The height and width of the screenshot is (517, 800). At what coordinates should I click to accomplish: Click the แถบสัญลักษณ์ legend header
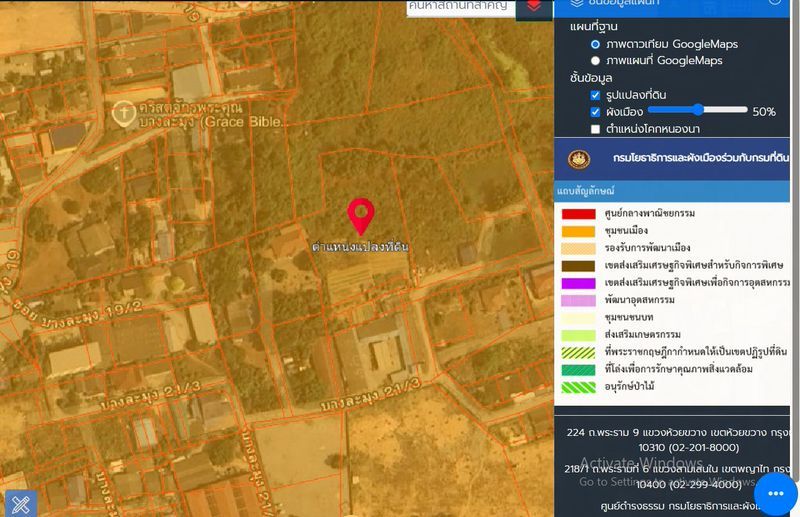point(587,190)
